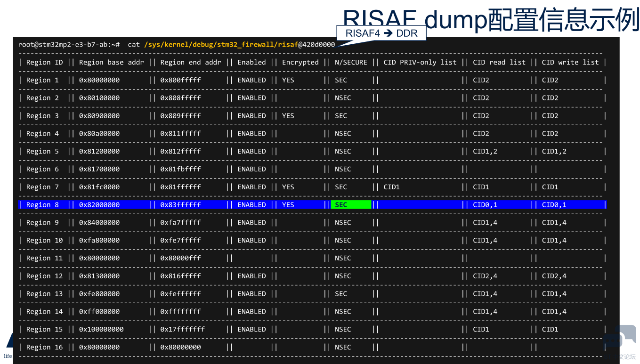640x364 pixels.
Task: Select the 'Region 2' row label
Action: (x=42, y=98)
